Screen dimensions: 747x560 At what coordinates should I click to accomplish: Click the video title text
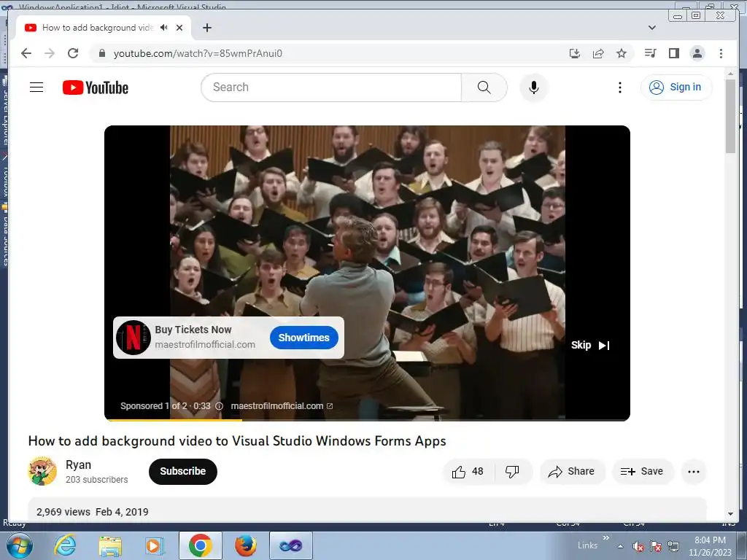pos(237,441)
